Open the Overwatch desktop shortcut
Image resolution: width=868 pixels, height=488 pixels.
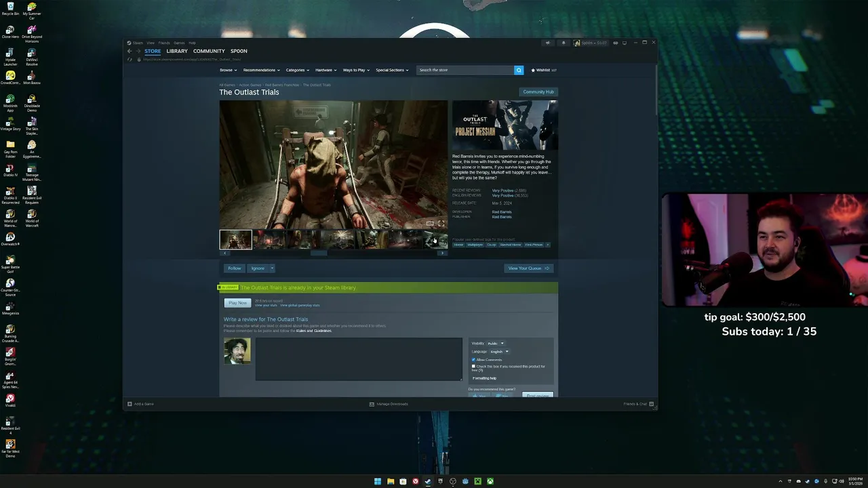(10, 239)
